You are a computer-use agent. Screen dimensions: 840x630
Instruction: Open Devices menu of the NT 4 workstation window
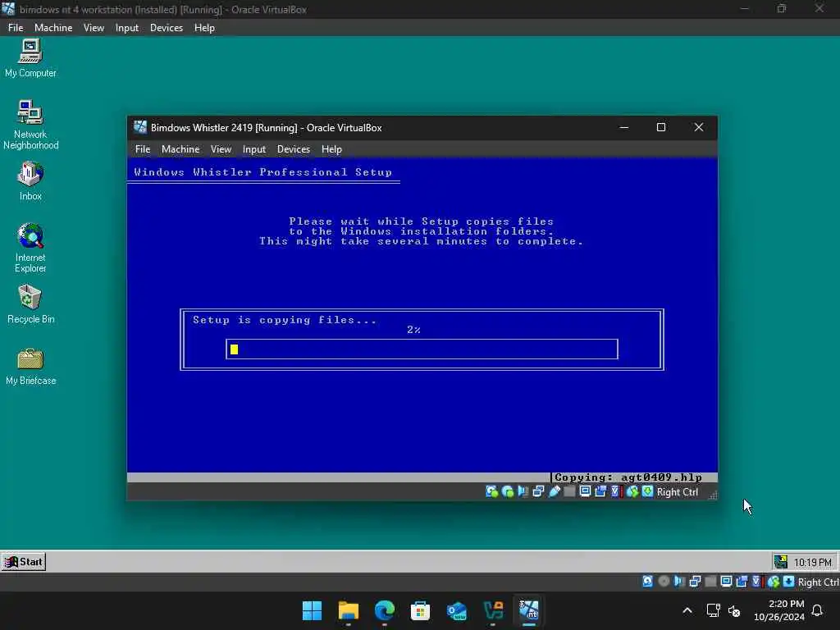tap(166, 28)
